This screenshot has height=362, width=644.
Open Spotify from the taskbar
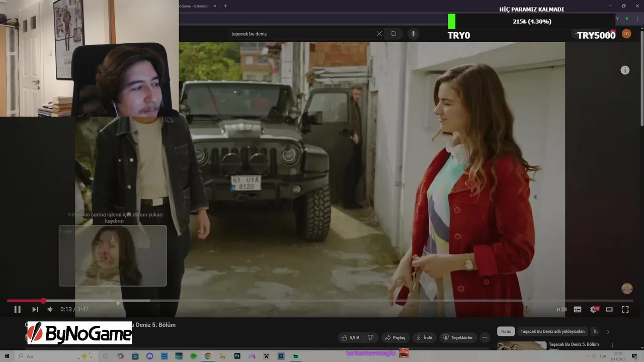click(x=194, y=356)
